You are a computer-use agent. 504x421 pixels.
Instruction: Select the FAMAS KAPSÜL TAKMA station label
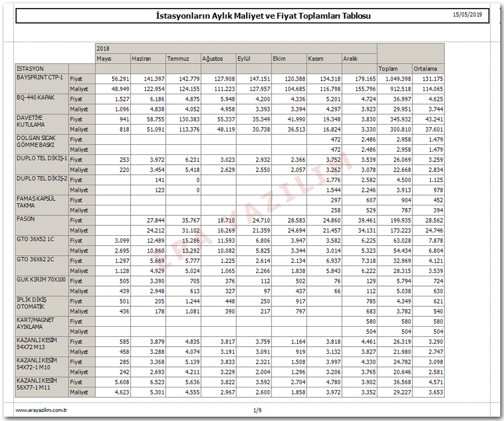(36, 202)
